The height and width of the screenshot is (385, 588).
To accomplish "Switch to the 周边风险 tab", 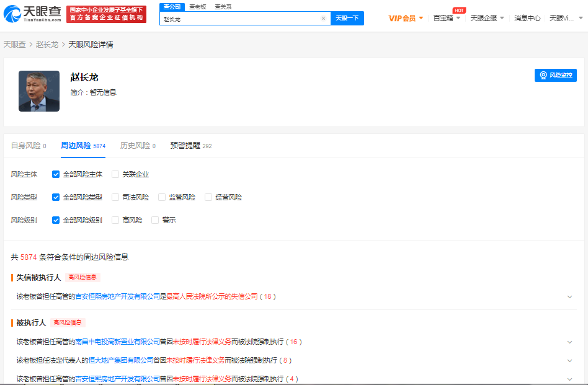I will tap(83, 146).
